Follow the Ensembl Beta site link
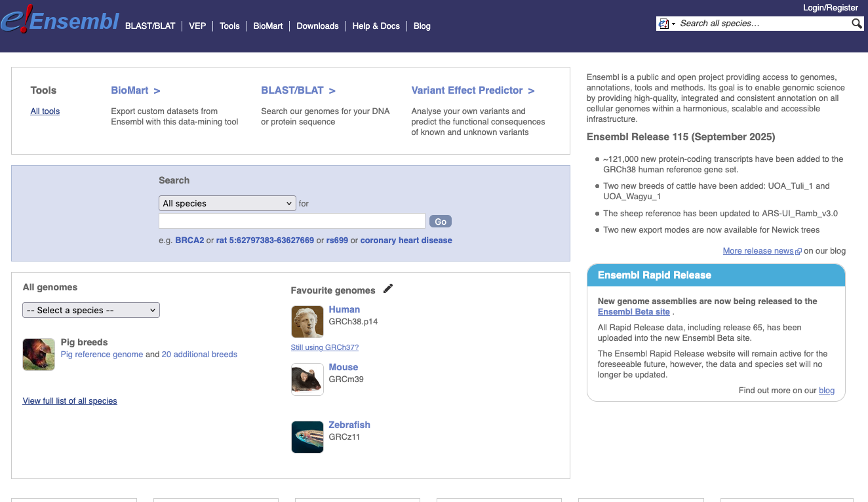The width and height of the screenshot is (868, 502). click(x=633, y=312)
